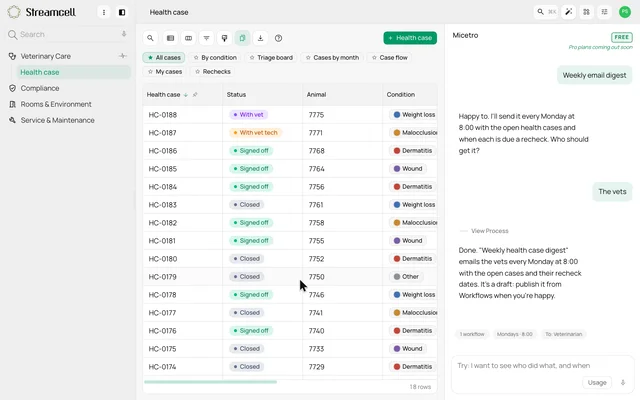The width and height of the screenshot is (640, 400).
Task: Click the Rooms & Environment building icon
Action: tap(12, 104)
